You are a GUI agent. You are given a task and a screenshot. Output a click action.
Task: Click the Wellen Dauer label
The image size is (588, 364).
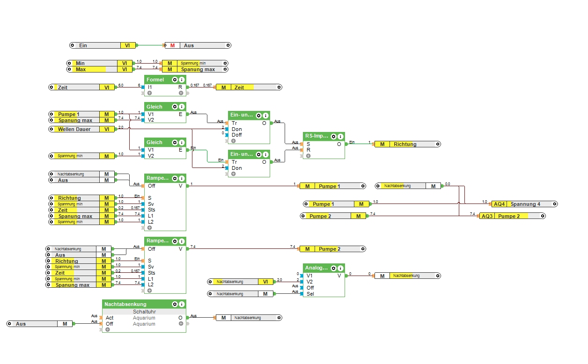(74, 129)
